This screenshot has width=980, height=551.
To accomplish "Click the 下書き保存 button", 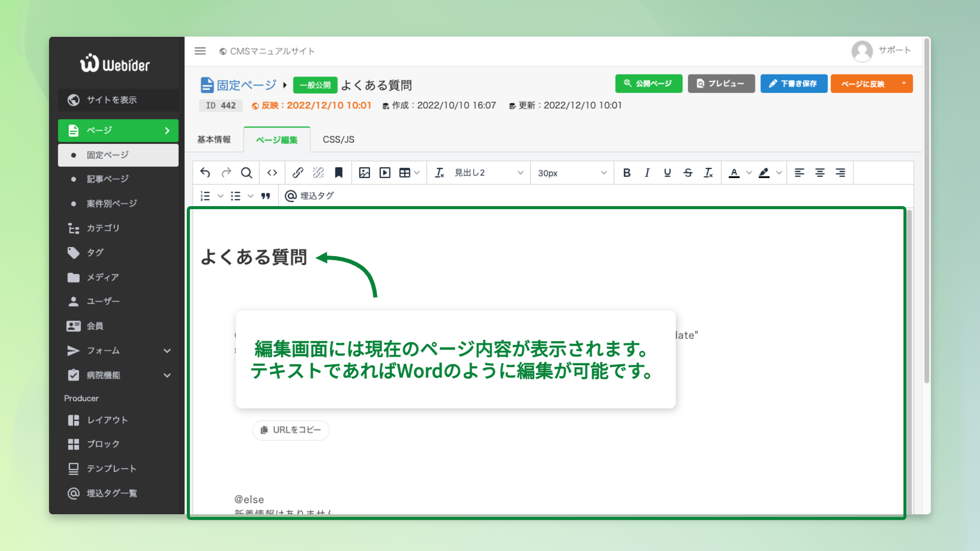I will pyautogui.click(x=794, y=84).
